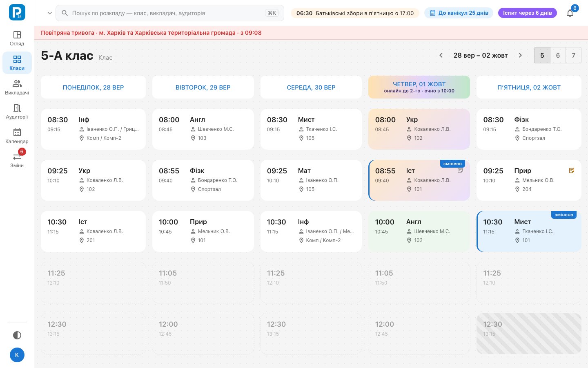The image size is (588, 368).
Task: Open the Викладачі teachers section
Action: point(17,88)
